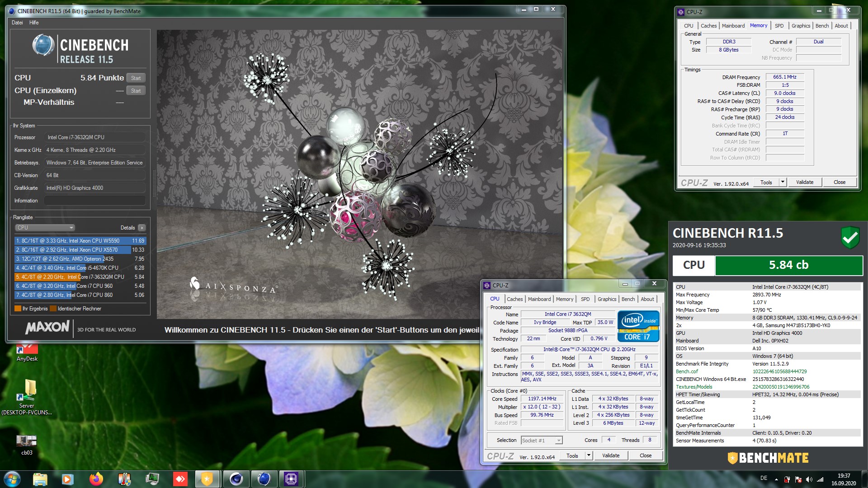Screen dimensions: 868x488
Task: Click Tools button in lower CPU-Z window
Action: pos(572,456)
